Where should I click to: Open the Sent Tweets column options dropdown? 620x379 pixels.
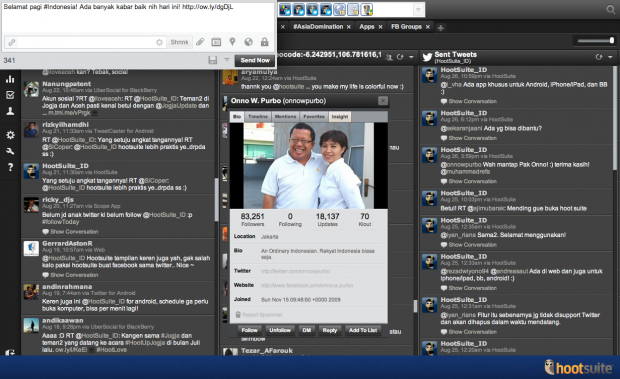point(610,57)
